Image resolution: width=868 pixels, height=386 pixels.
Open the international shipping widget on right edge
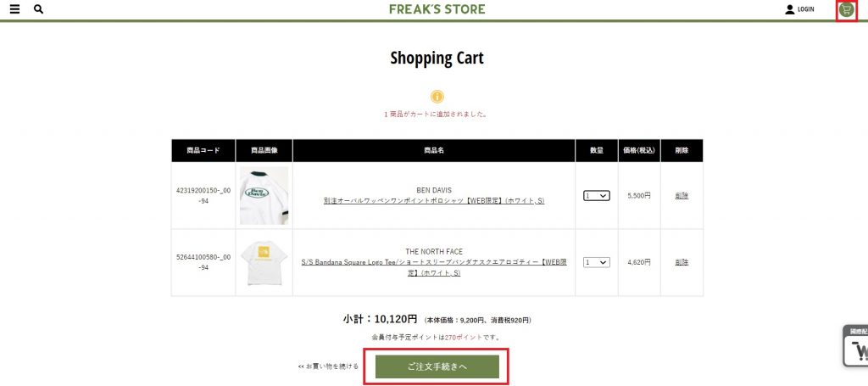coord(856,346)
